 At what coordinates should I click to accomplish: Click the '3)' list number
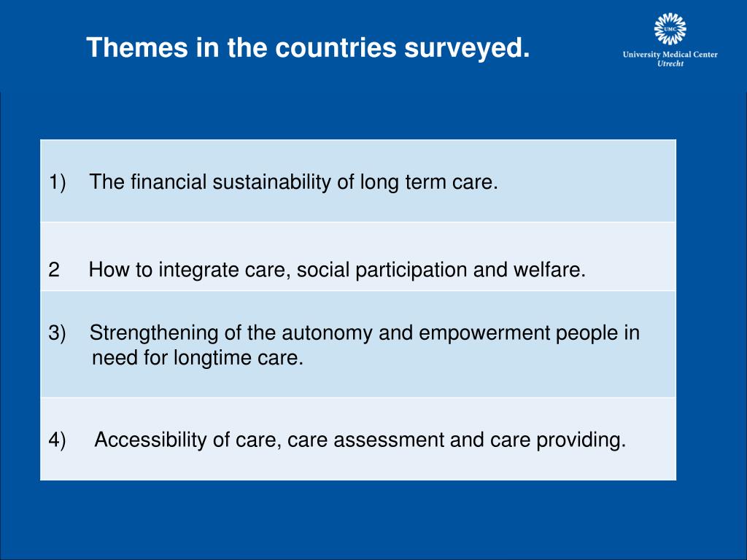click(57, 332)
